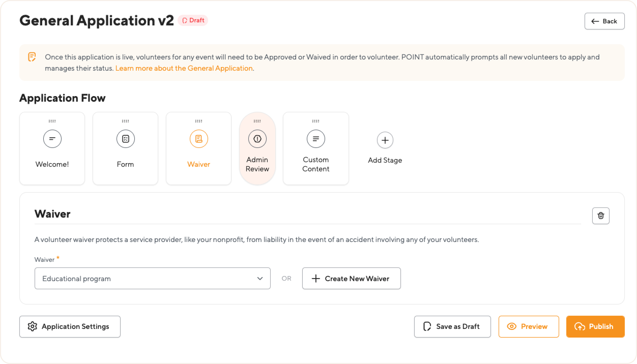Image resolution: width=637 pixels, height=364 pixels.
Task: Select the Form stage icon
Action: pos(125,139)
